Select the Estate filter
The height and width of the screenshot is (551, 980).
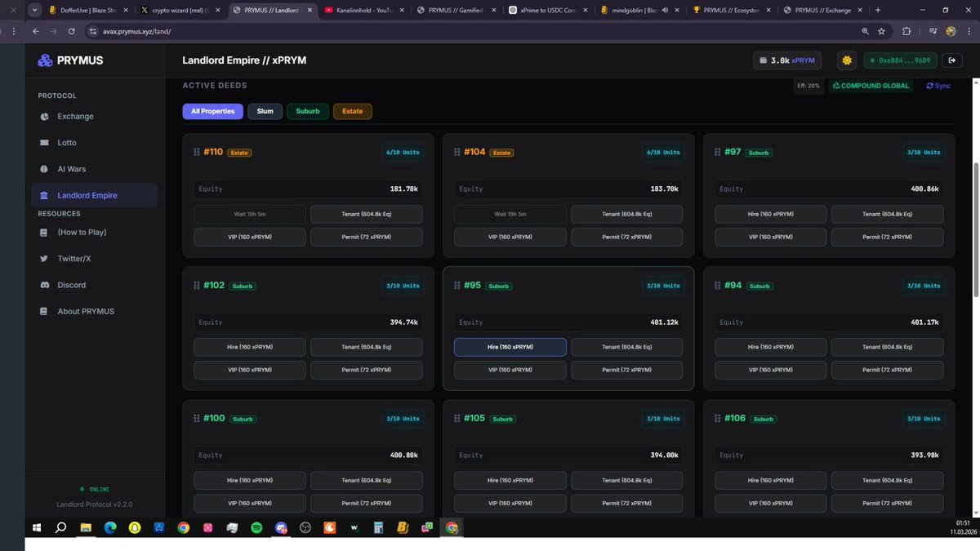(353, 111)
